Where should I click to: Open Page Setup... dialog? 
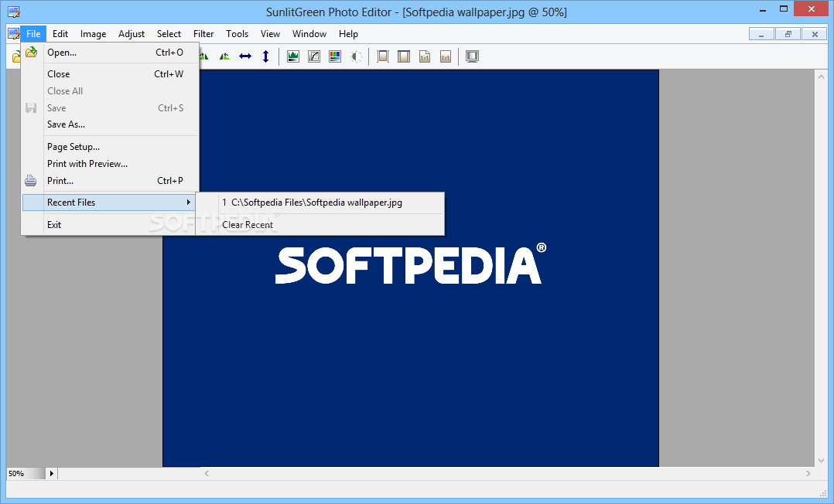tap(110, 147)
